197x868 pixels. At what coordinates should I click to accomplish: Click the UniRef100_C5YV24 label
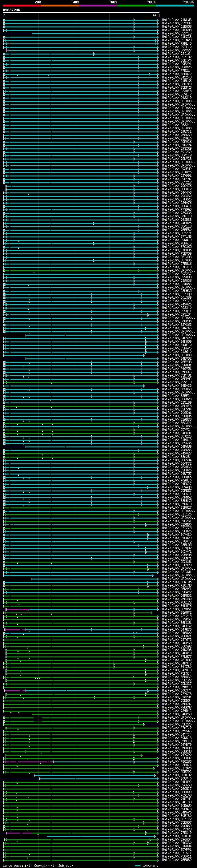pyautogui.click(x=177, y=430)
